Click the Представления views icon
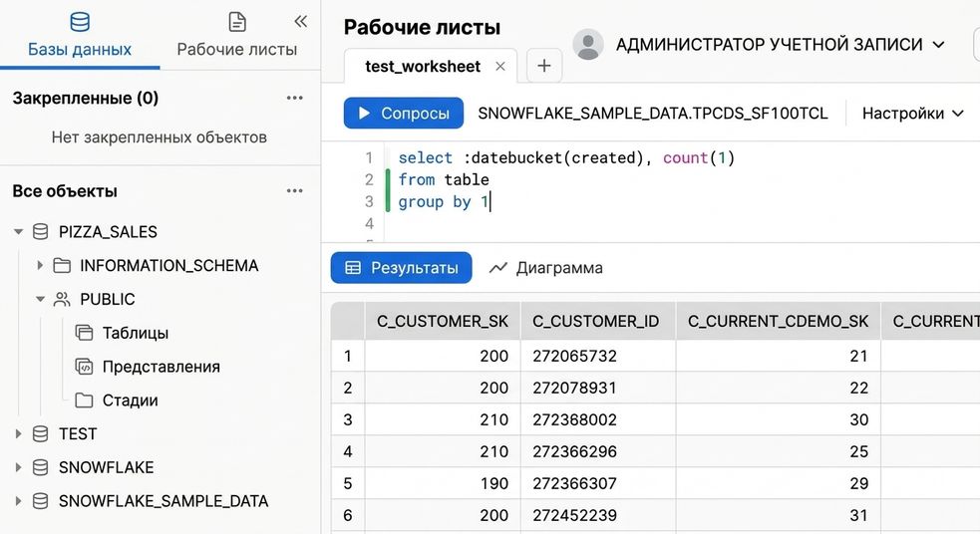 click(84, 366)
